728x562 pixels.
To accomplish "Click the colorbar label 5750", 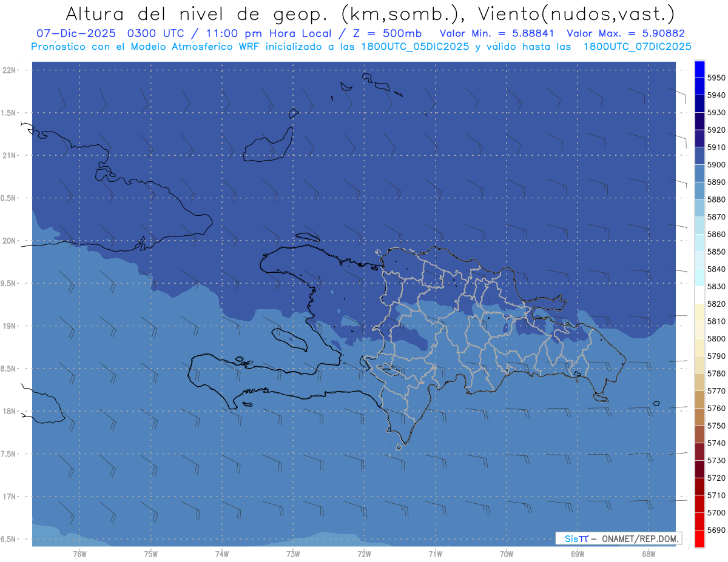I will point(716,426).
